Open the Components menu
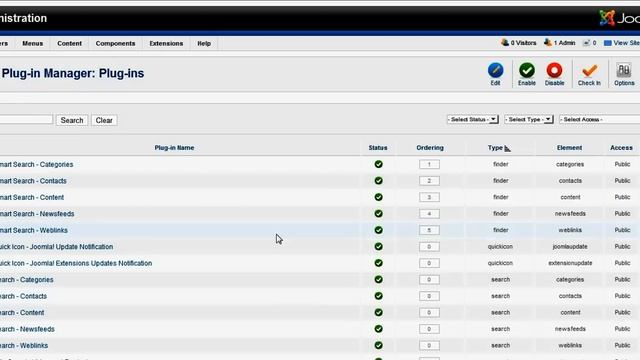640x360 pixels. pos(115,43)
